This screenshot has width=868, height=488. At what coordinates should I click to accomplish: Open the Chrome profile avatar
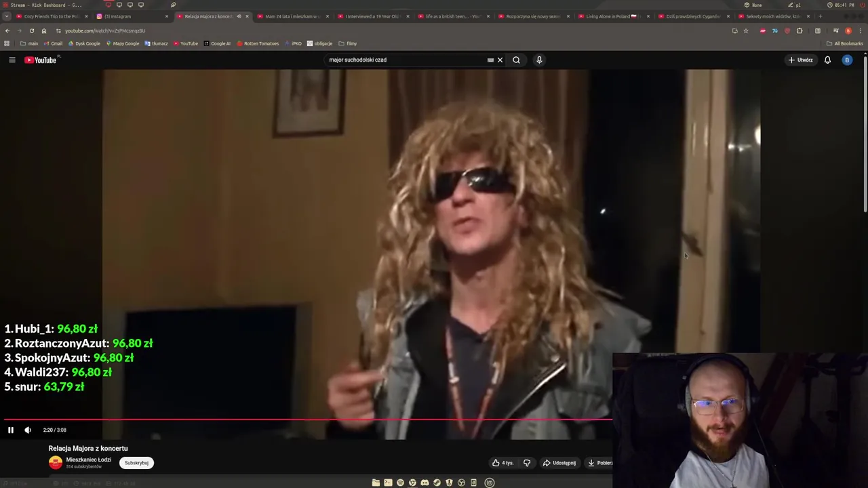click(x=848, y=30)
